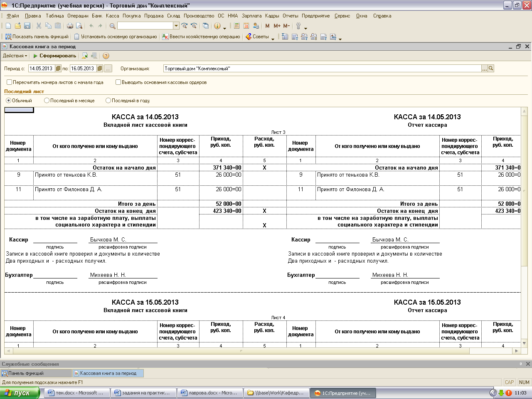Click the Find next icon
Viewport: 532px width, 399px height.
(x=185, y=26)
